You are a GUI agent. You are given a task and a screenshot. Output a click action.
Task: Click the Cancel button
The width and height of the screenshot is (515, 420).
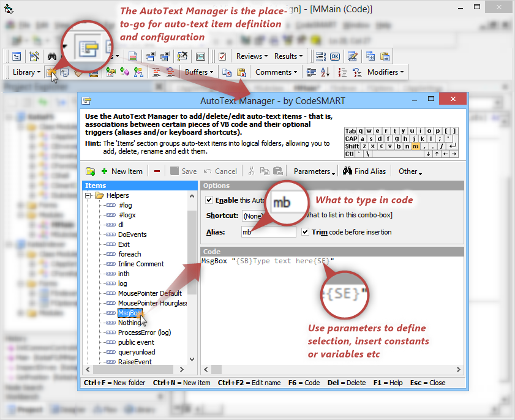[x=220, y=171]
